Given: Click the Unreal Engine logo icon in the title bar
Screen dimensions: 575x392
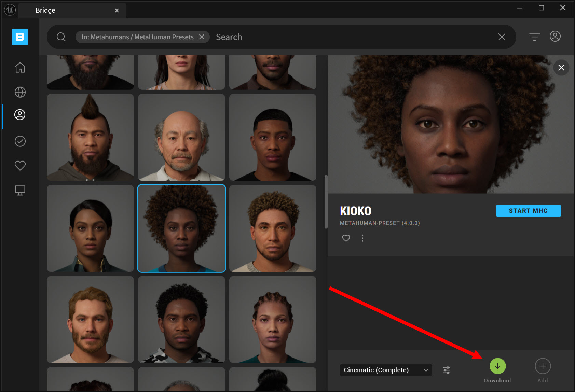Looking at the screenshot, I should tap(10, 10).
